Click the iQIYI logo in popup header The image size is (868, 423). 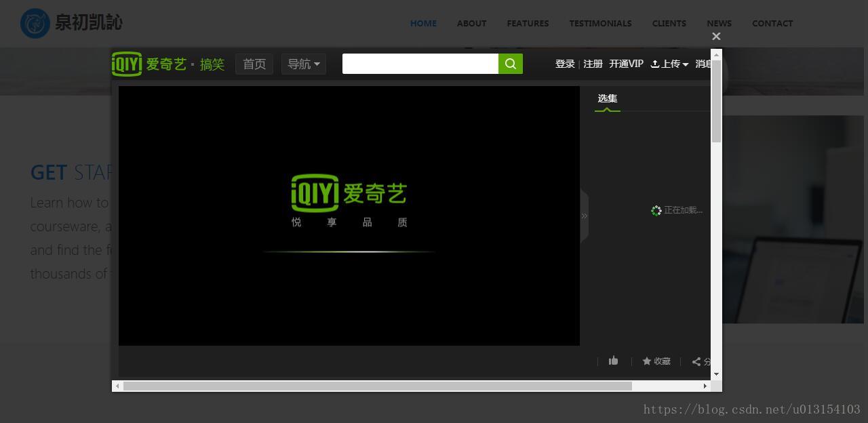click(149, 64)
